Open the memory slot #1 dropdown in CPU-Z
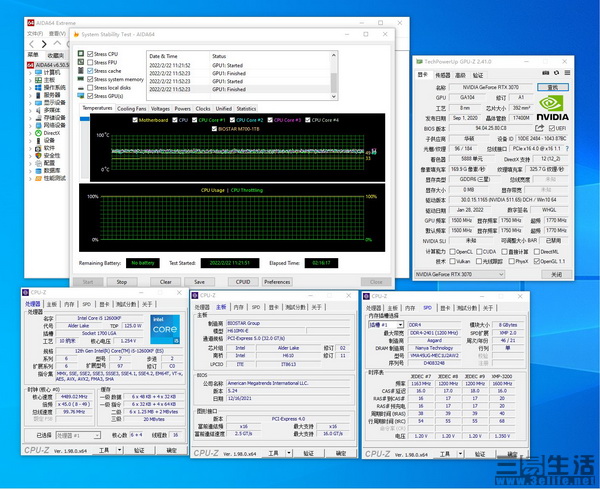The height and width of the screenshot is (490, 600). [x=384, y=324]
